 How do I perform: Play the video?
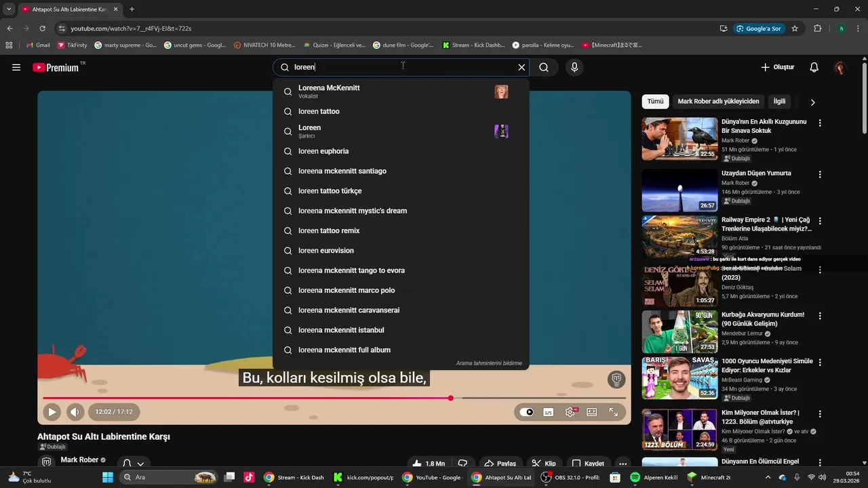(52, 411)
